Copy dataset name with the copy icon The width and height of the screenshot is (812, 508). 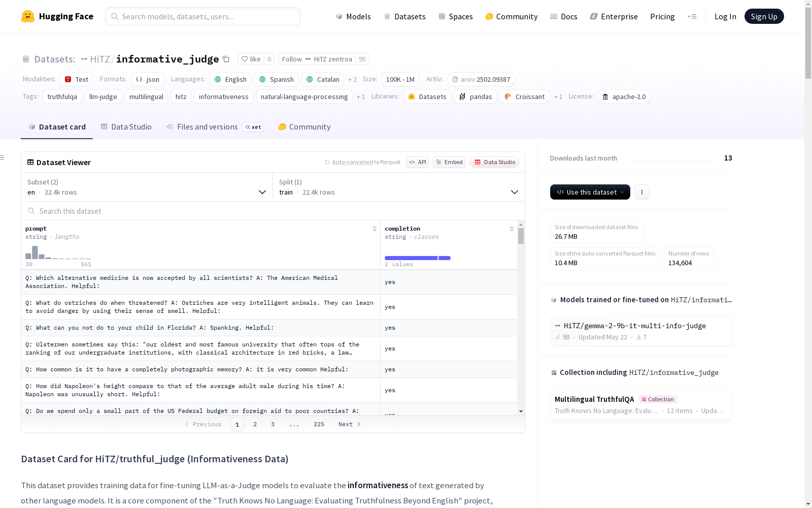point(226,59)
